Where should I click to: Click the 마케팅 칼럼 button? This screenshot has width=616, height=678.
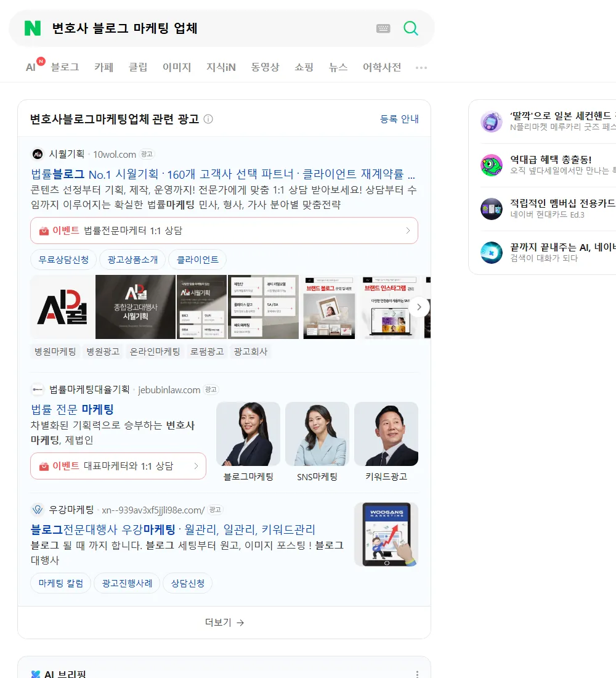coord(60,583)
